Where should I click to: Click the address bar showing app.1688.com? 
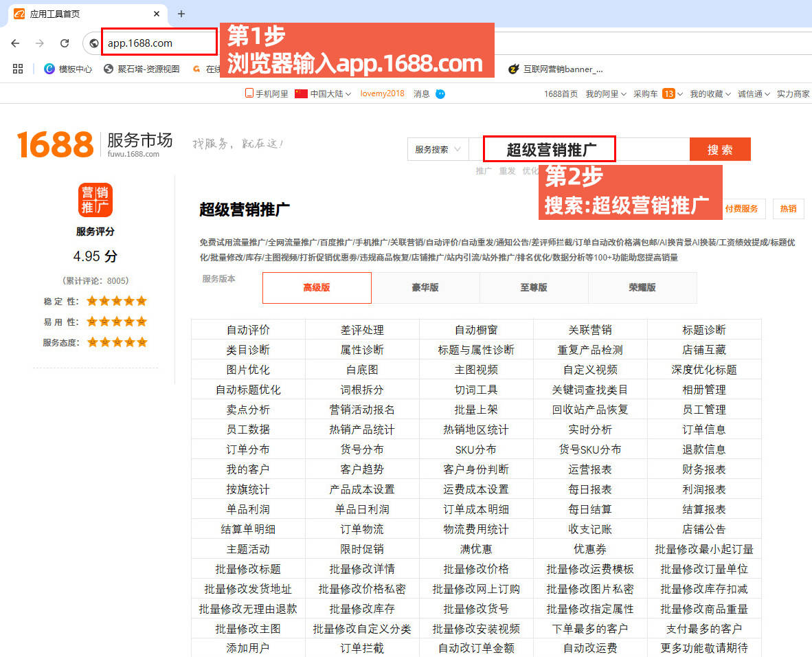(158, 43)
